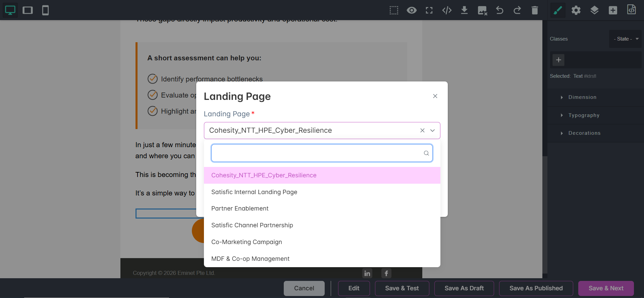Click the Cancel button
The height and width of the screenshot is (298, 644).
point(304,288)
